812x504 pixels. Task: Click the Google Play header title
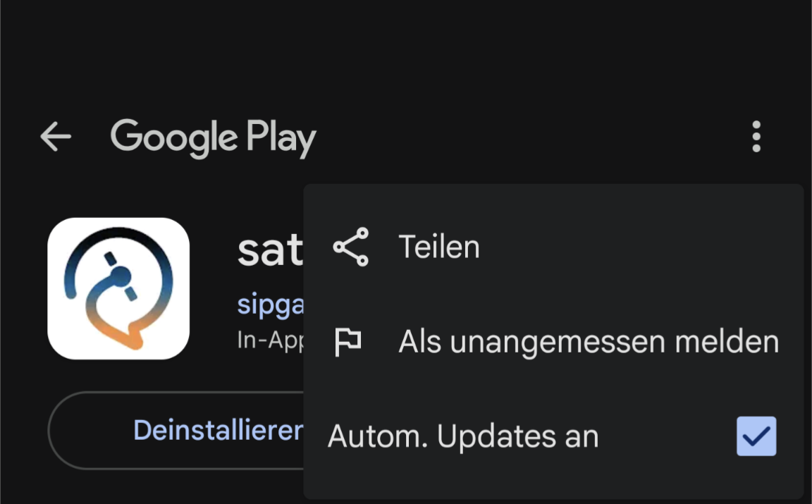(213, 137)
